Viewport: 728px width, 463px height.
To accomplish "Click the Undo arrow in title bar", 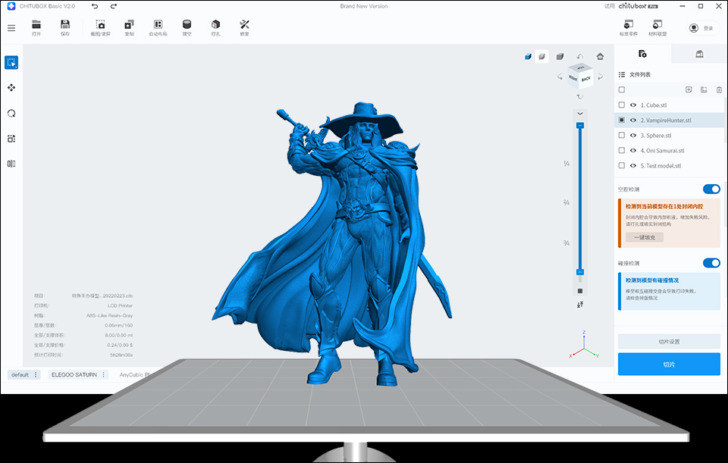I will (x=95, y=6).
